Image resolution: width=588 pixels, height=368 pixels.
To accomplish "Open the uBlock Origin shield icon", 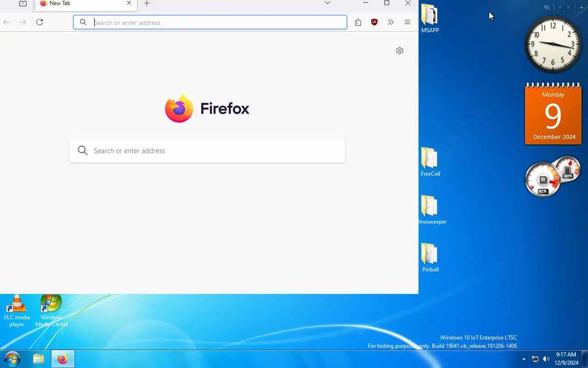I will [x=374, y=22].
